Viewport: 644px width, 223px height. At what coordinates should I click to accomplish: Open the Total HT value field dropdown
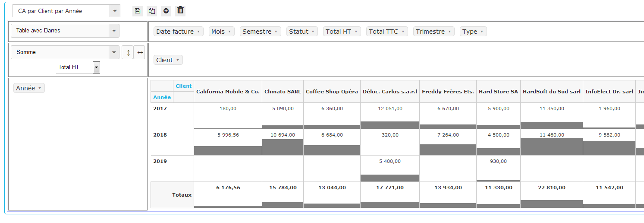pyautogui.click(x=96, y=67)
